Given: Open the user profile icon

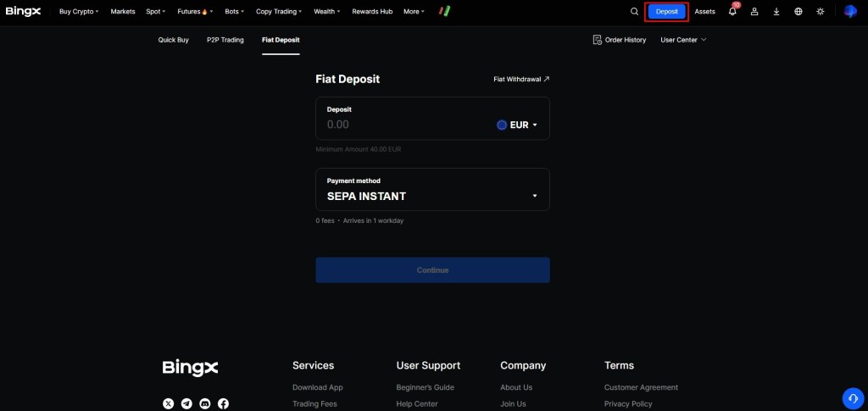Looking at the screenshot, I should click(754, 12).
